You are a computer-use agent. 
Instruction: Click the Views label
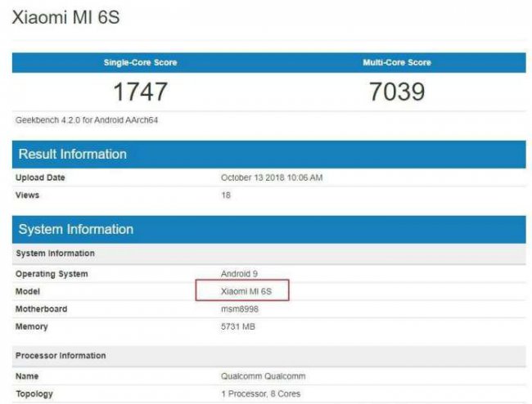pos(28,195)
